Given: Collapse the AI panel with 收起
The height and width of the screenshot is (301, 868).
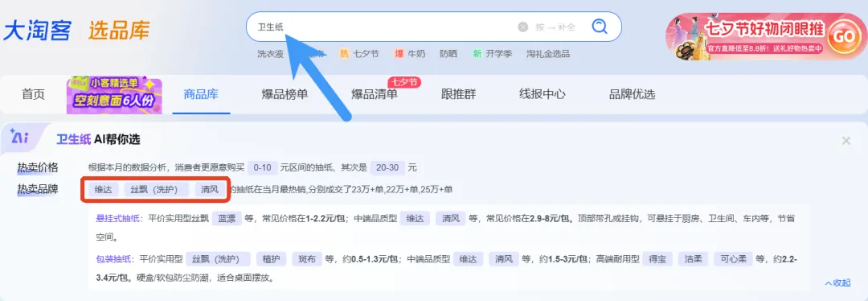Looking at the screenshot, I should coord(837,282).
